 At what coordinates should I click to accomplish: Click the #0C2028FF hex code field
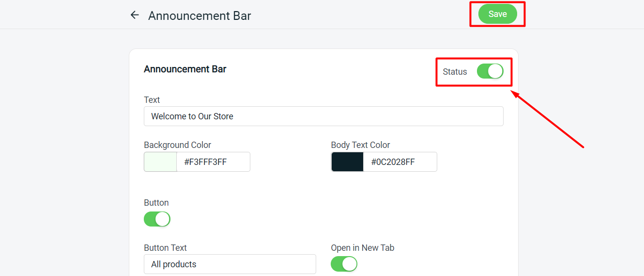point(399,162)
